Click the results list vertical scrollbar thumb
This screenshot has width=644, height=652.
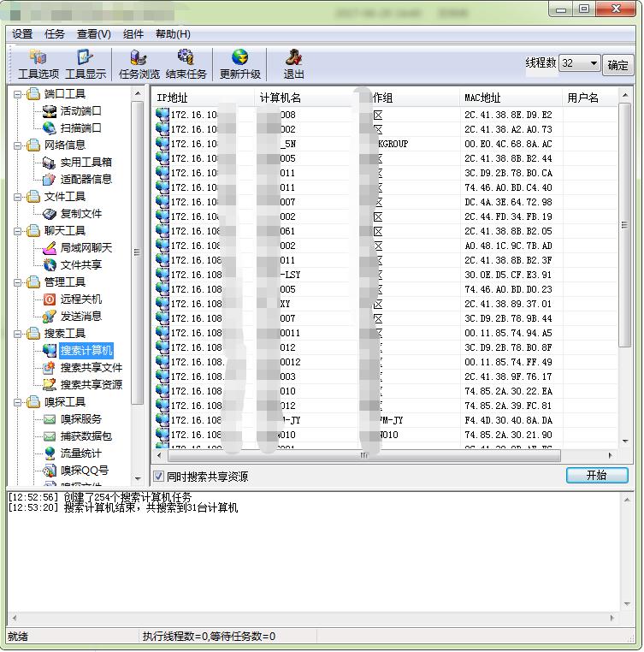point(624,225)
